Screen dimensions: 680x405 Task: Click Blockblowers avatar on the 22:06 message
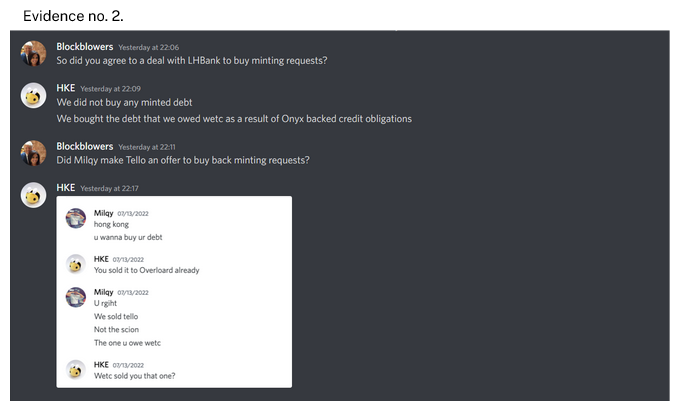[33, 53]
